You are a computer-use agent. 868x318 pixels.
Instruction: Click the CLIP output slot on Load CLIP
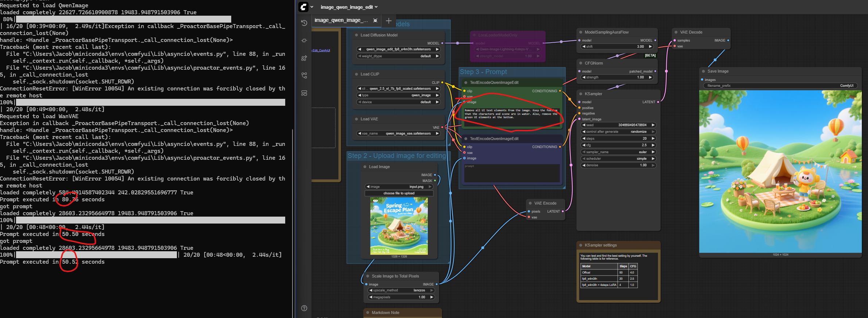442,82
